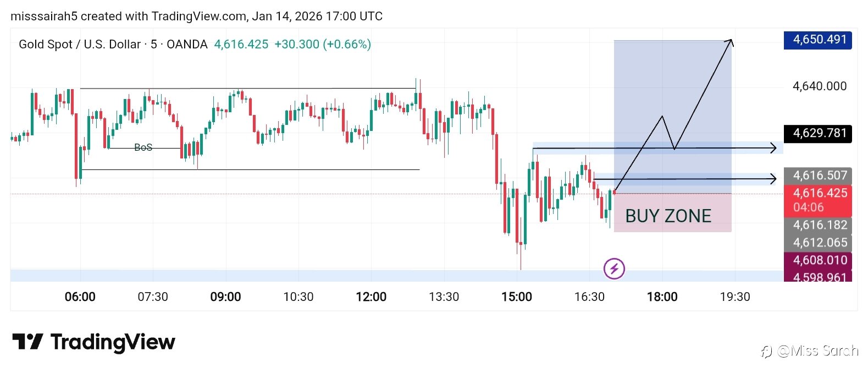This screenshot has height=373, width=868.
Task: Click the Gold Spot / U.S. Dollar symbol title
Action: pyautogui.click(x=80, y=45)
